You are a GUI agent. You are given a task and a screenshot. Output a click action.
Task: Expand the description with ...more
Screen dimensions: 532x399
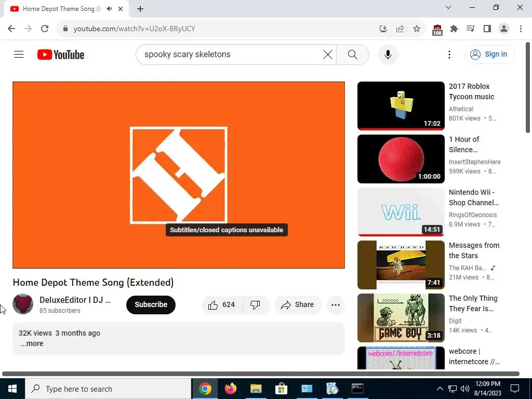[32, 343]
